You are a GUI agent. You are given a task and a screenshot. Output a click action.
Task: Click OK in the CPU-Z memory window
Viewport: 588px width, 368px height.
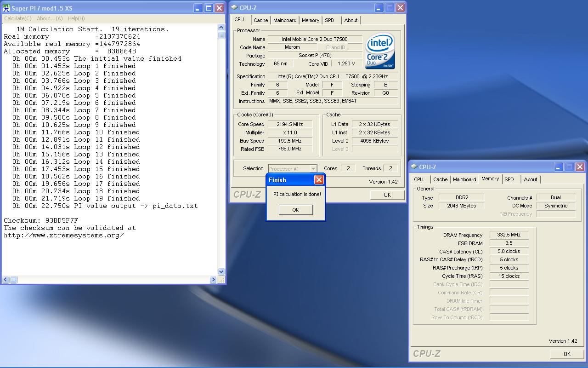coord(567,354)
